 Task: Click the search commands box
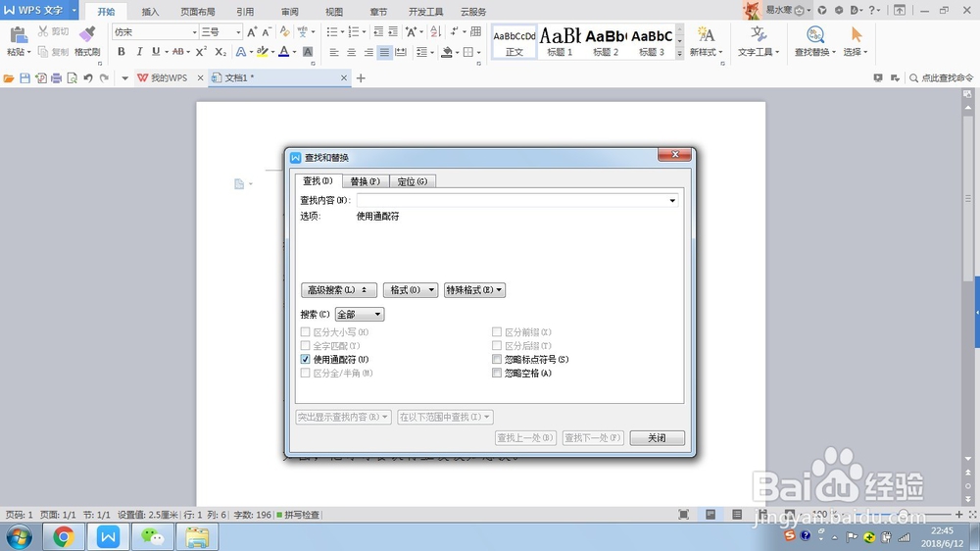coord(941,78)
